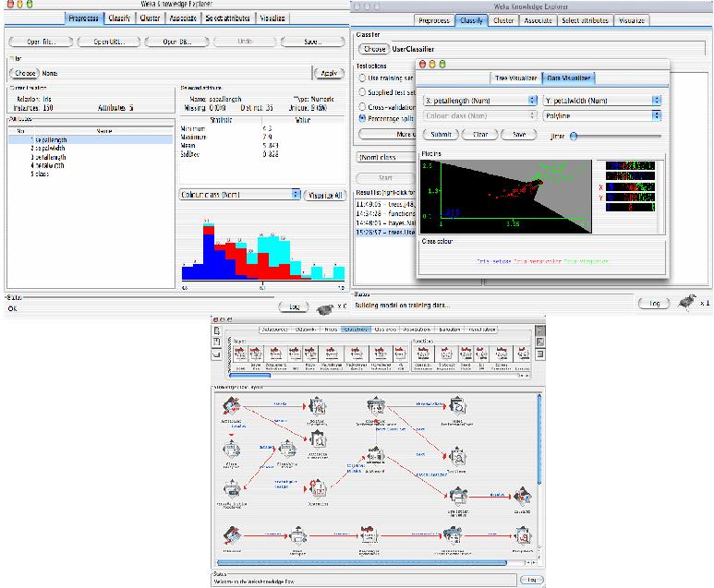Viewport: 714px width, 588px height.
Task: Click the Open file... button
Action: [x=41, y=42]
